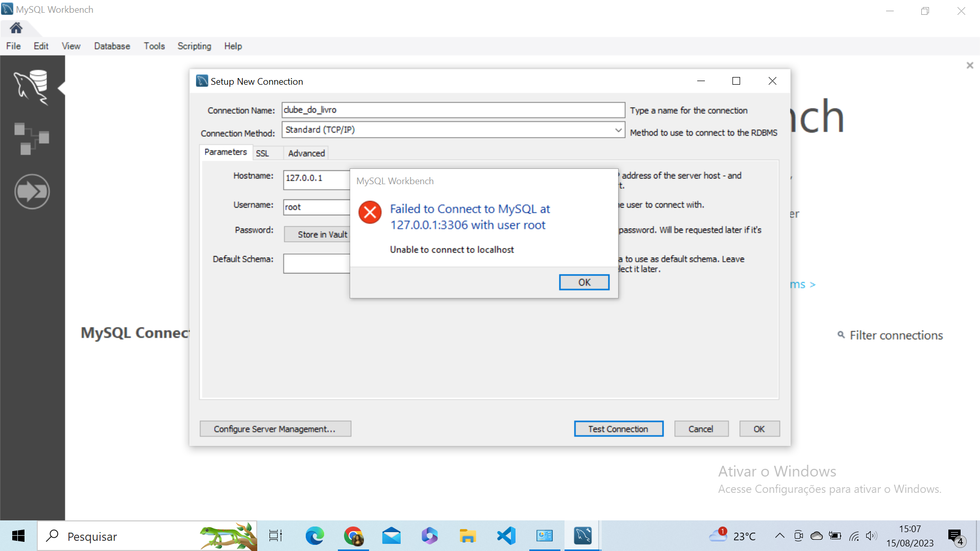The height and width of the screenshot is (551, 980).
Task: Open OneDrive cloud tray icon
Action: (x=817, y=536)
